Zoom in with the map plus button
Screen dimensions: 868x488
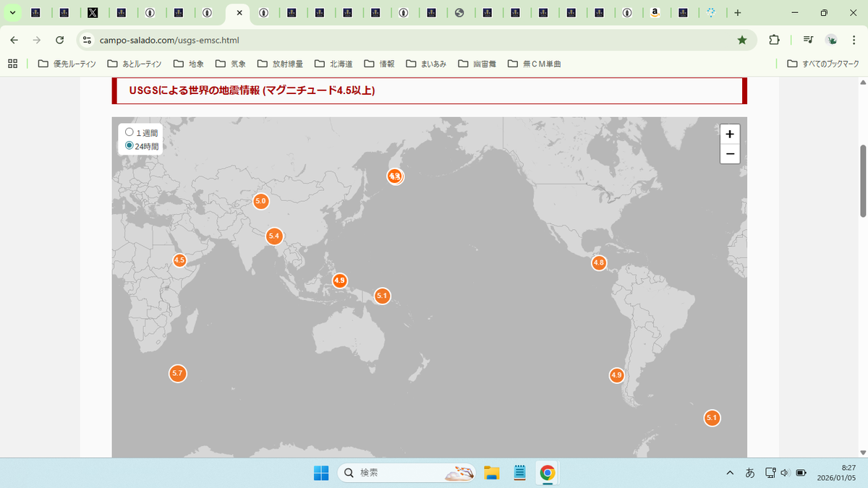point(730,134)
